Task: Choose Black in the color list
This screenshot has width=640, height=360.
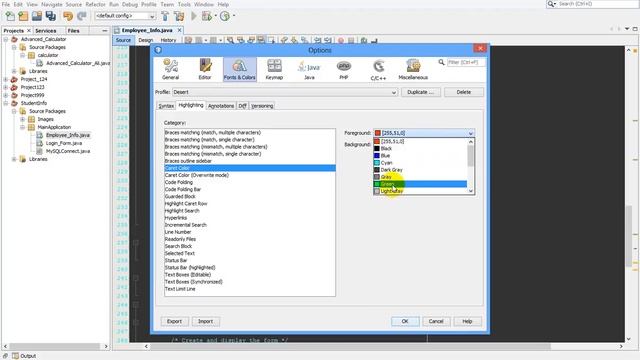Action: (420, 149)
